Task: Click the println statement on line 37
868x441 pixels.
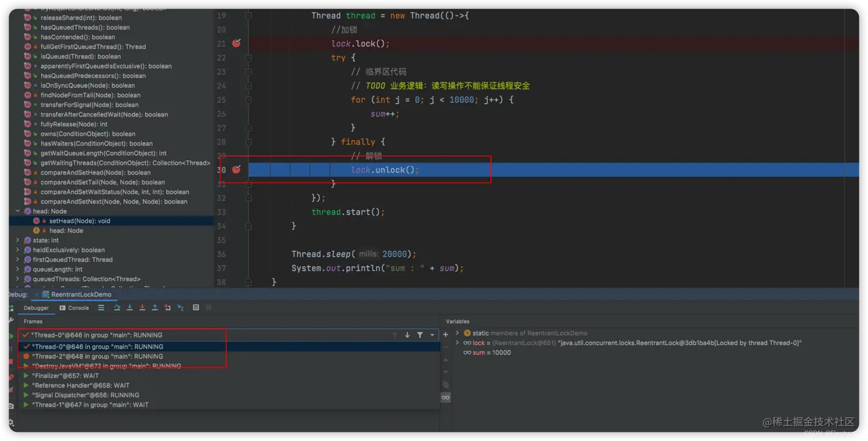Action: tap(377, 268)
